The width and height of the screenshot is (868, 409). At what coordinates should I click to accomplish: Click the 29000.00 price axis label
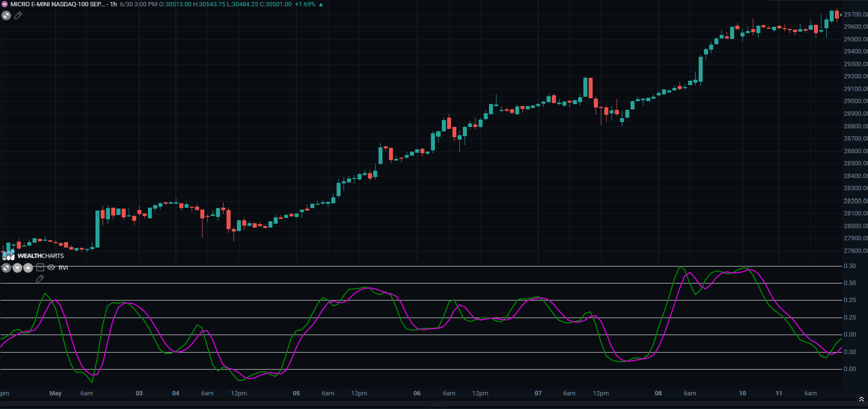[855, 101]
